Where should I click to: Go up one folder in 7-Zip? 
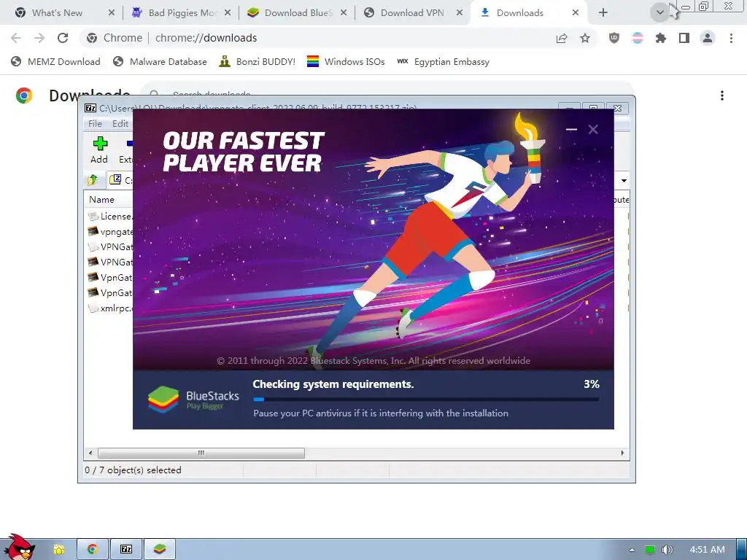coord(93,180)
